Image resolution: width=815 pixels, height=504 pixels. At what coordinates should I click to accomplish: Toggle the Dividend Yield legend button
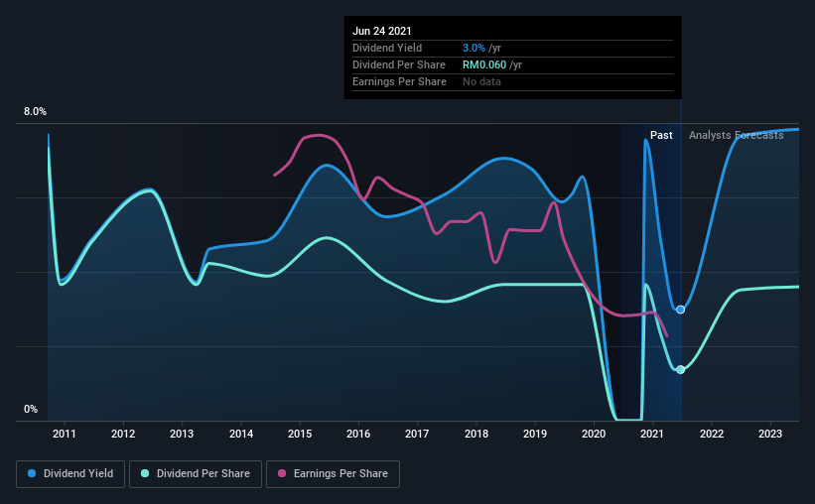click(x=70, y=474)
